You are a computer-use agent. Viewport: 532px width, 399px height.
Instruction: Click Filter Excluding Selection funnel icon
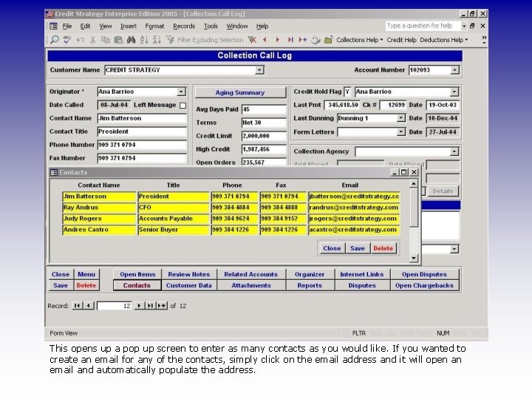pos(170,40)
